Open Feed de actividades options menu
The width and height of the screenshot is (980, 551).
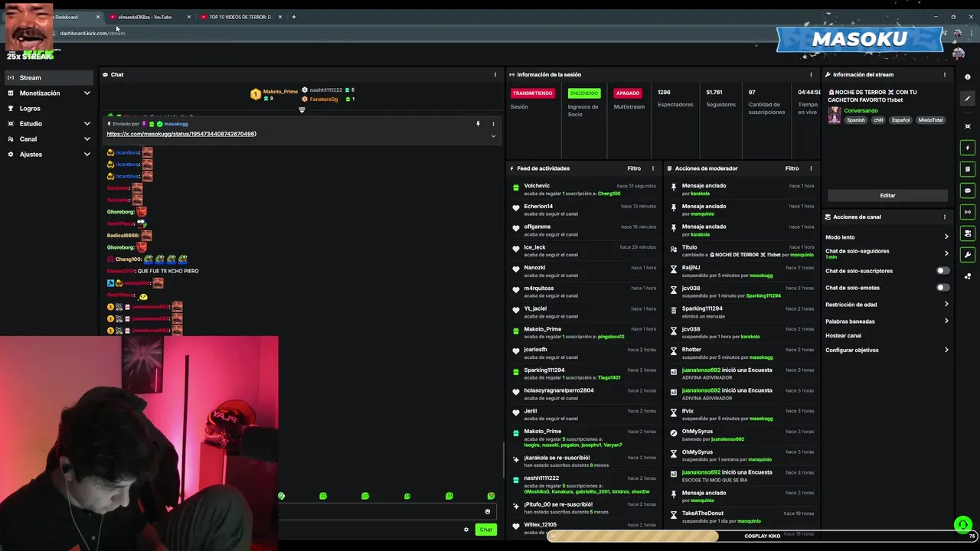(653, 168)
